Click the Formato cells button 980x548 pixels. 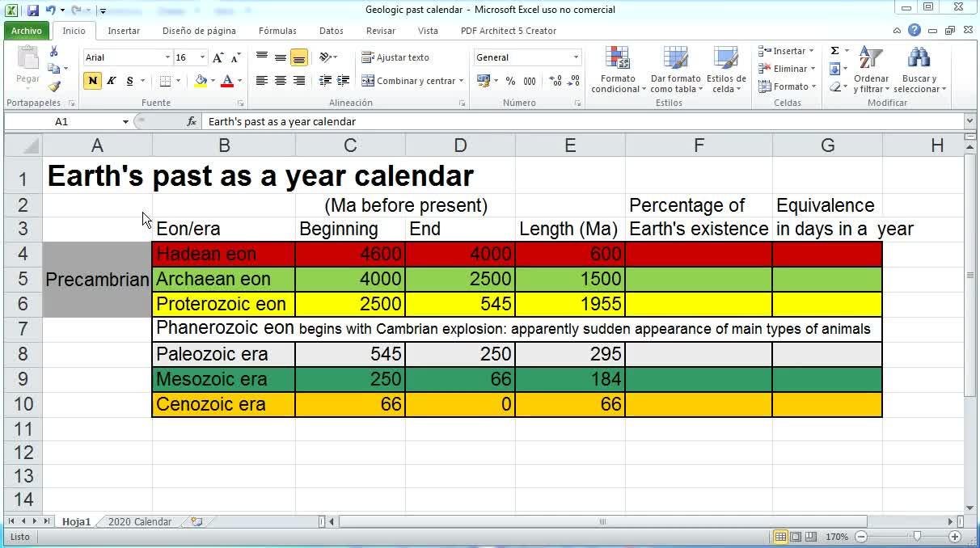click(788, 86)
